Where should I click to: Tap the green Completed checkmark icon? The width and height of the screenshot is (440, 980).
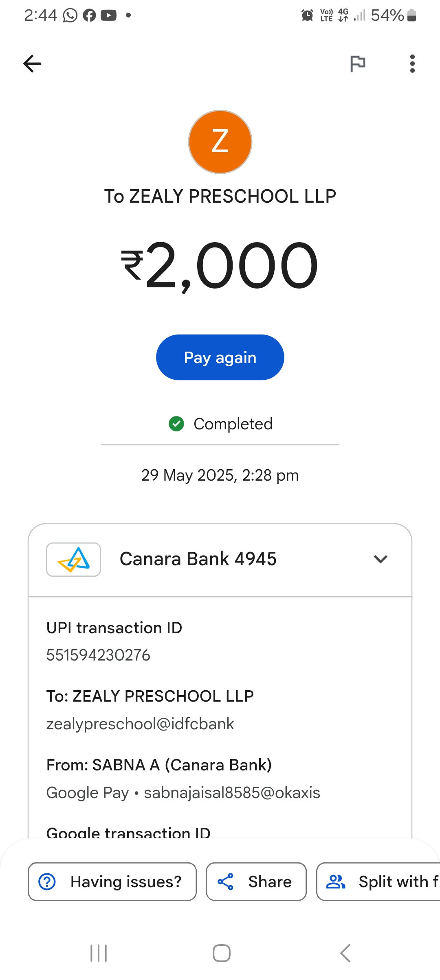pos(176,424)
